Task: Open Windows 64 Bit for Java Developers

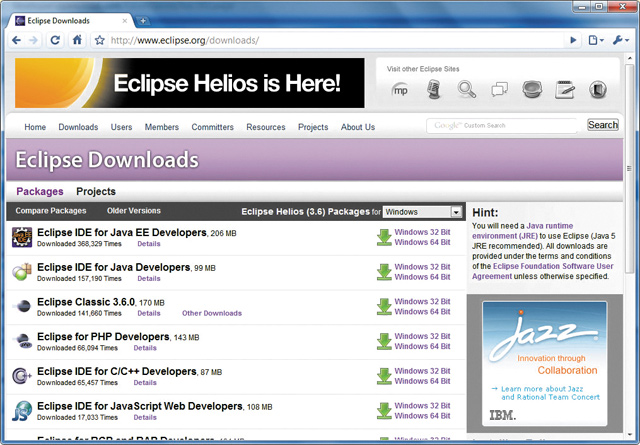Action: click(422, 277)
